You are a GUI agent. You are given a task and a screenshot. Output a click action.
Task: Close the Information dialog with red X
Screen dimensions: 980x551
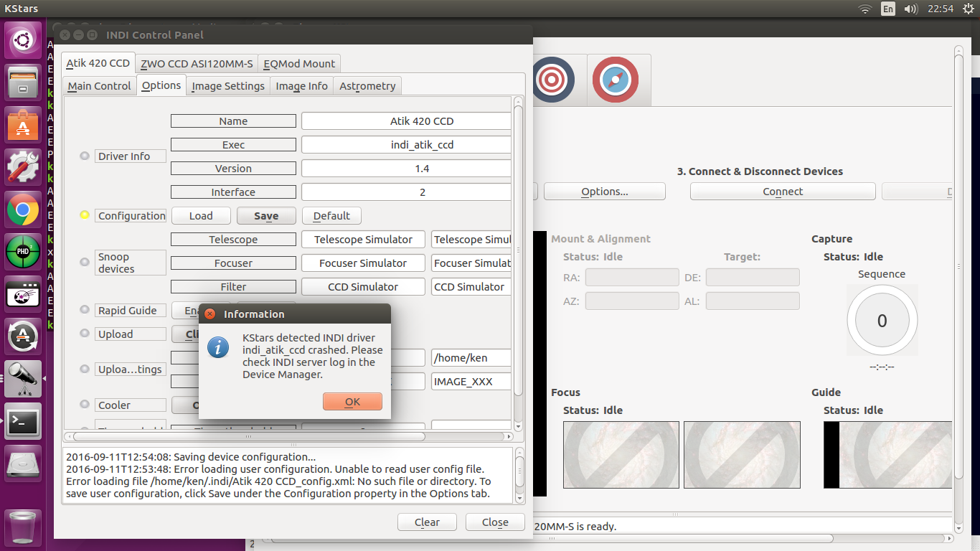point(209,314)
